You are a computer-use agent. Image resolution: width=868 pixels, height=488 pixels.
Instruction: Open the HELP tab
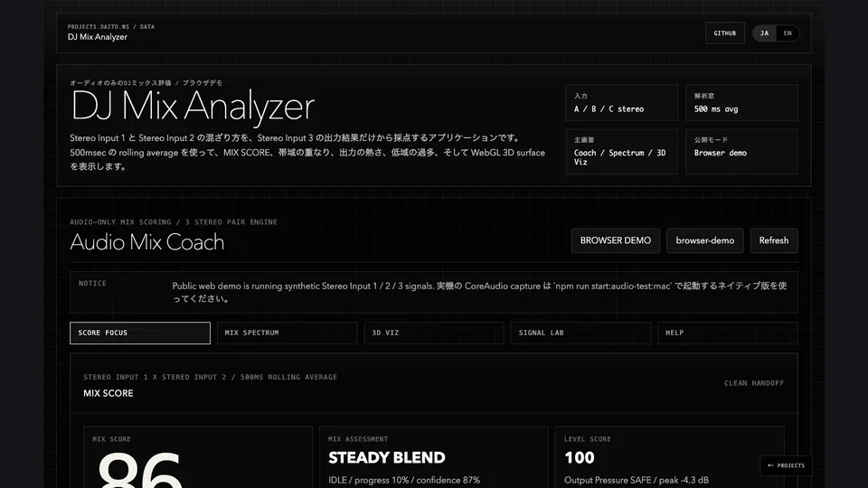[x=727, y=333]
